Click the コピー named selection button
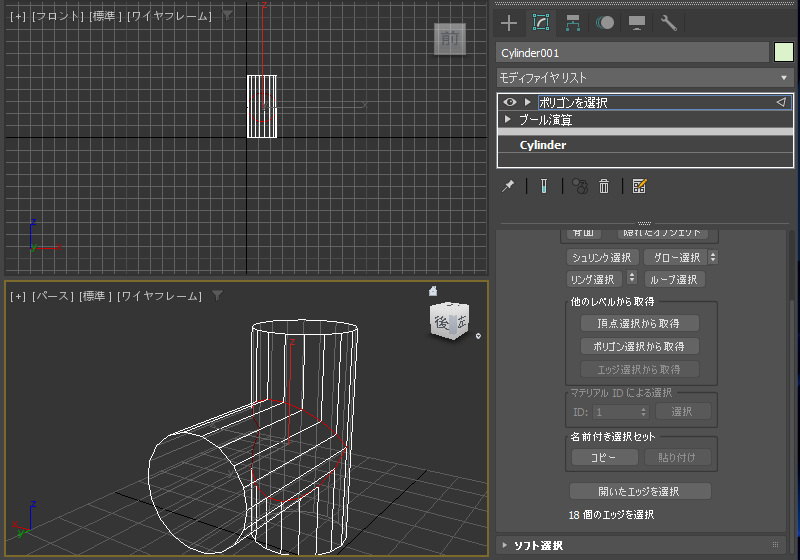 coord(604,457)
